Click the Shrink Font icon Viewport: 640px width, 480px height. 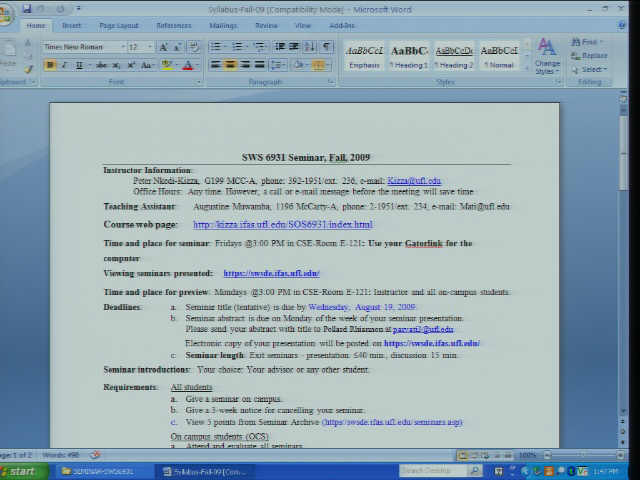(178, 47)
